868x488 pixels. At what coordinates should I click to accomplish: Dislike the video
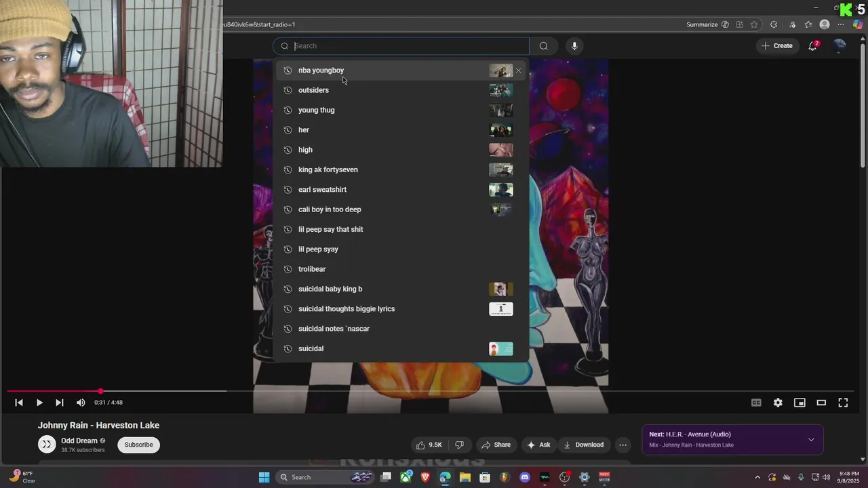(459, 445)
